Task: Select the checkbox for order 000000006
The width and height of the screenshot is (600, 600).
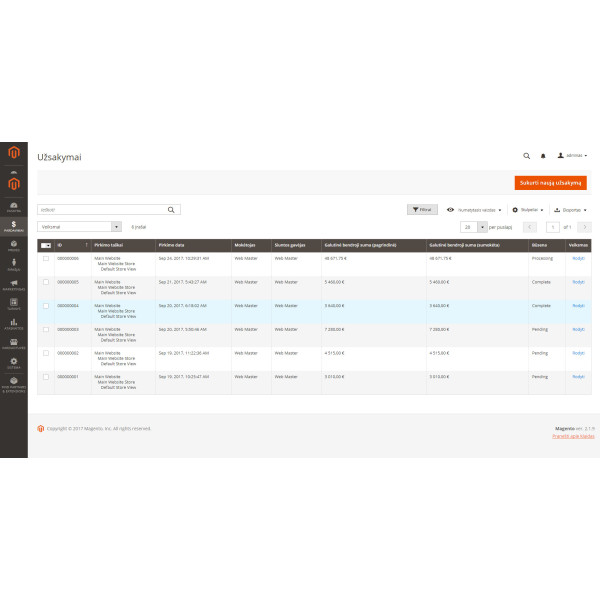Action: click(x=46, y=258)
